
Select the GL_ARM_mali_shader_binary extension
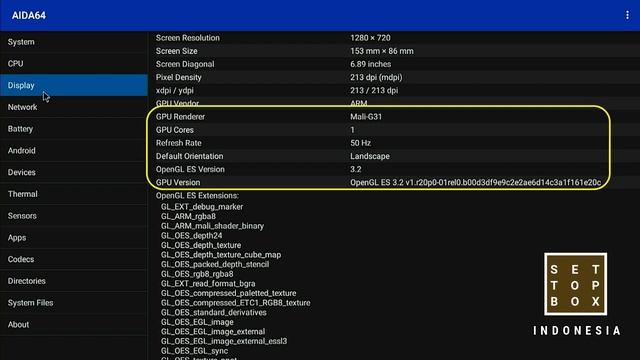(x=212, y=226)
